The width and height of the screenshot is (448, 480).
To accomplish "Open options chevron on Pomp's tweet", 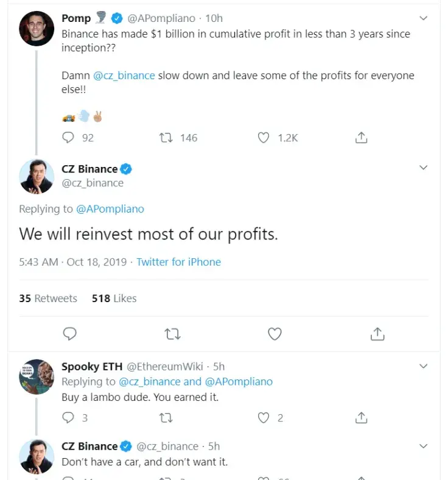I will 423,18.
